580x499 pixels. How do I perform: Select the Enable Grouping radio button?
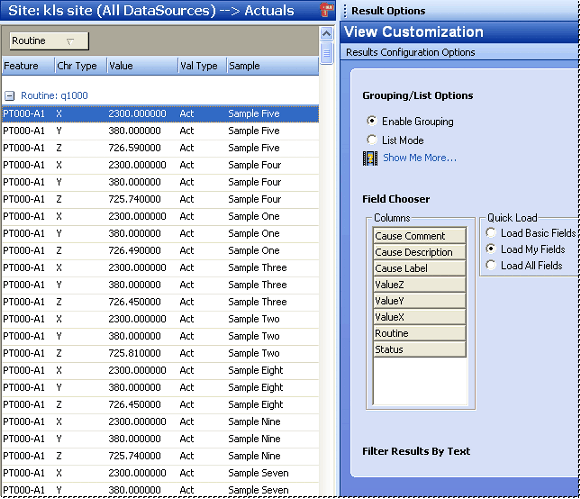pos(371,121)
